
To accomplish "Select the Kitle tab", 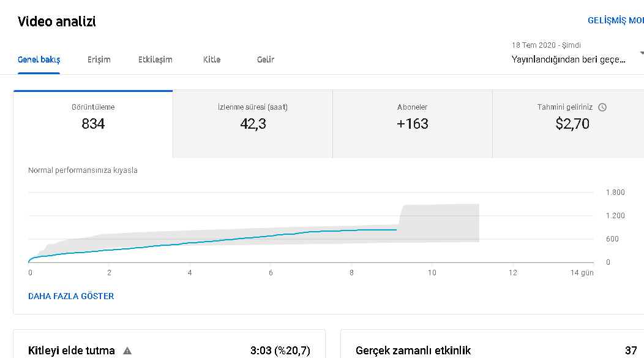I will [x=212, y=59].
